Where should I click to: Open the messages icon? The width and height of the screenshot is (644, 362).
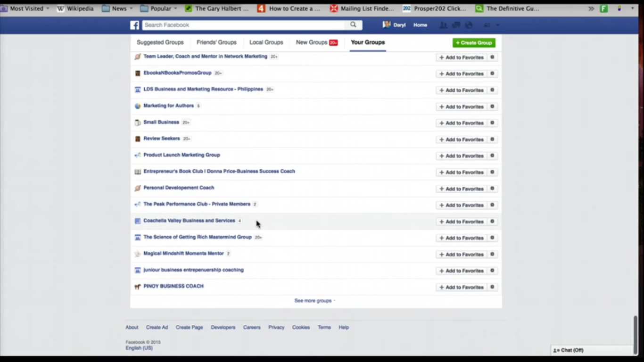click(x=456, y=25)
